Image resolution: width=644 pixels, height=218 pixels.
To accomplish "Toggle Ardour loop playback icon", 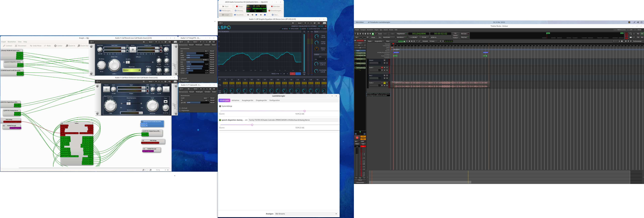I will [x=365, y=34].
